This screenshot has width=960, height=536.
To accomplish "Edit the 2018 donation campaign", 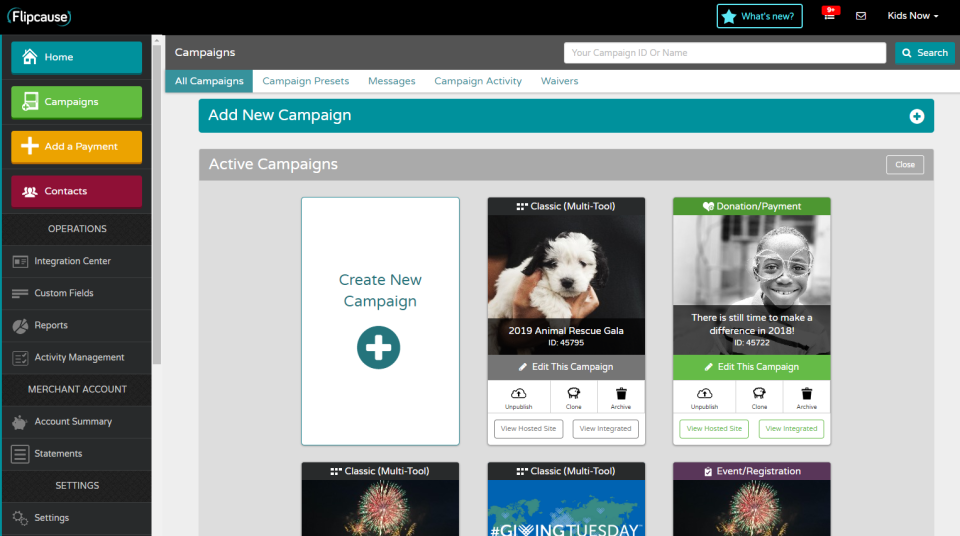I will [751, 367].
